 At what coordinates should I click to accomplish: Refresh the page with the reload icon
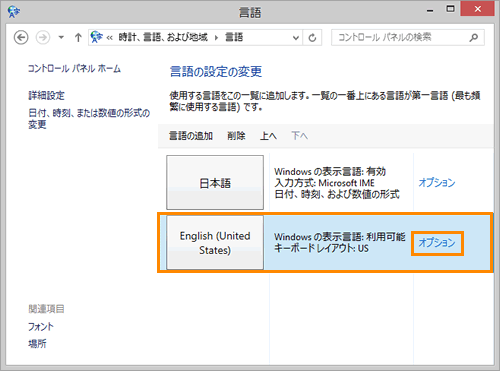[312, 38]
